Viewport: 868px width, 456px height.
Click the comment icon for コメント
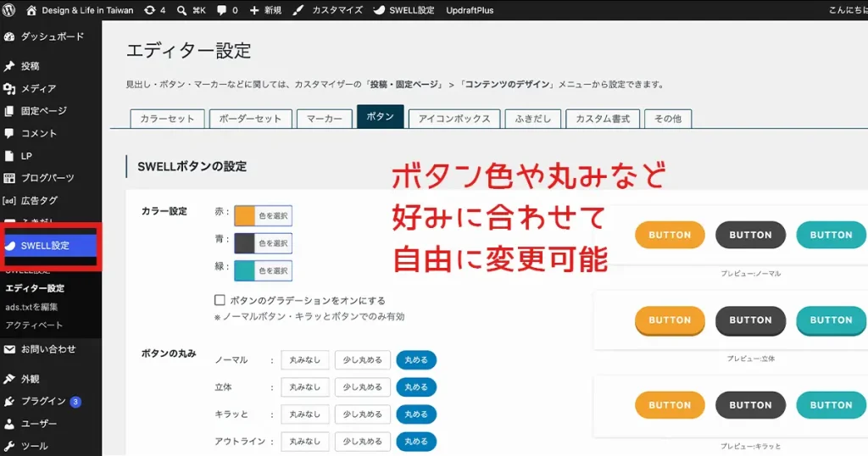[x=8, y=133]
